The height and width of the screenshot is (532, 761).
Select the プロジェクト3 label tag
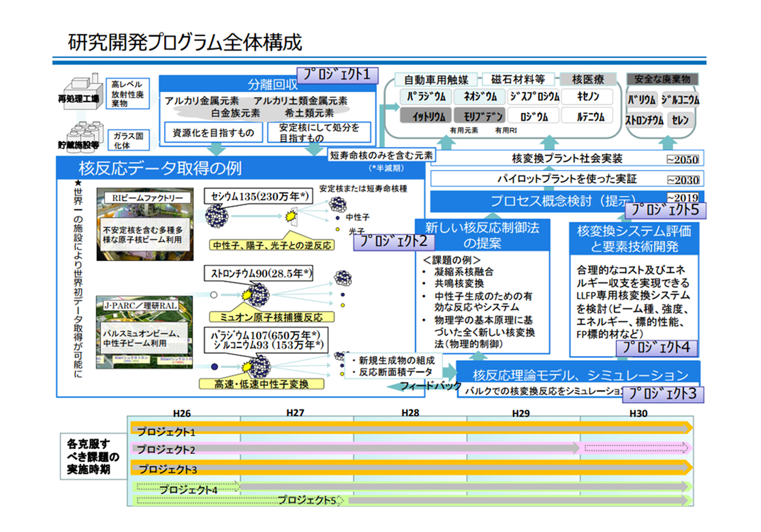[x=663, y=394]
